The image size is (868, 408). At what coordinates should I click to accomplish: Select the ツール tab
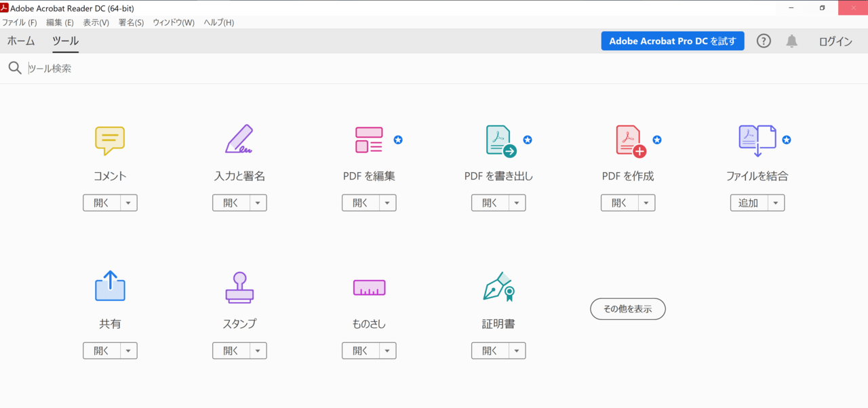[66, 41]
